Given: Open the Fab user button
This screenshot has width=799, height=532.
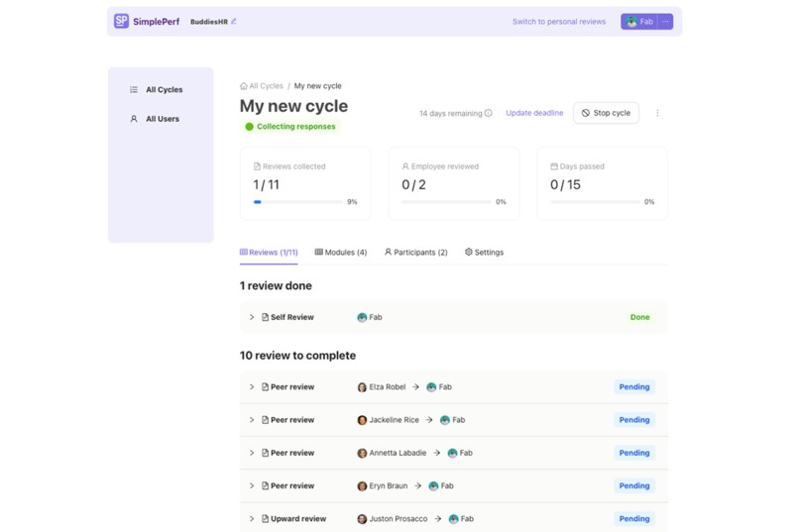Looking at the screenshot, I should tap(639, 22).
